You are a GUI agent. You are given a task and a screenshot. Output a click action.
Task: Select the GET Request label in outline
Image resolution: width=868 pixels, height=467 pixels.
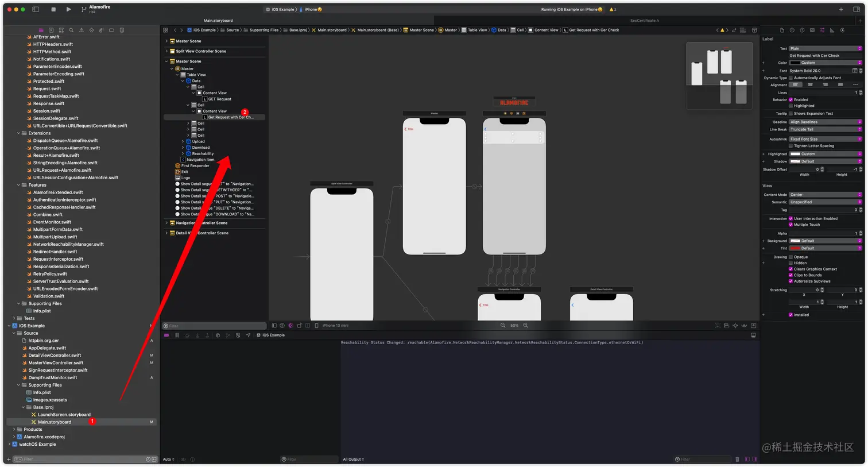click(x=219, y=99)
